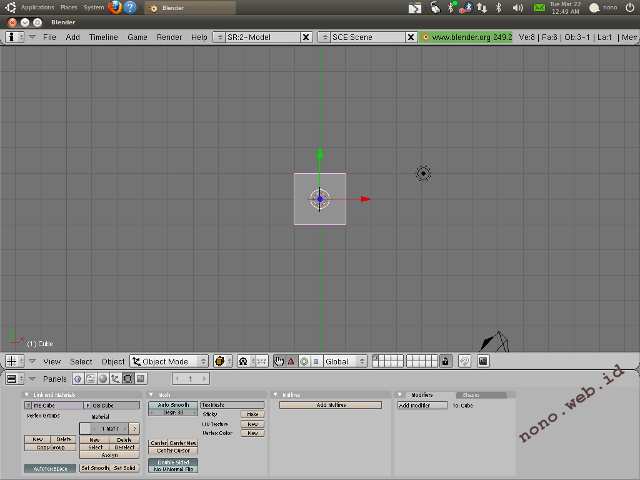
Task: Launch Firefox from the top panel
Action: point(115,7)
